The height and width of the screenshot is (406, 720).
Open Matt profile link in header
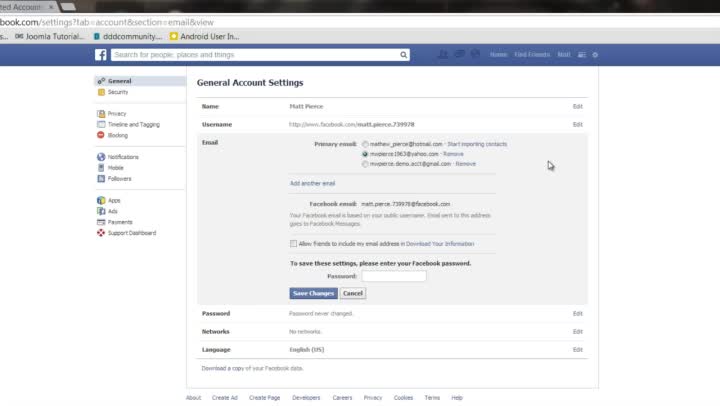(x=564, y=55)
